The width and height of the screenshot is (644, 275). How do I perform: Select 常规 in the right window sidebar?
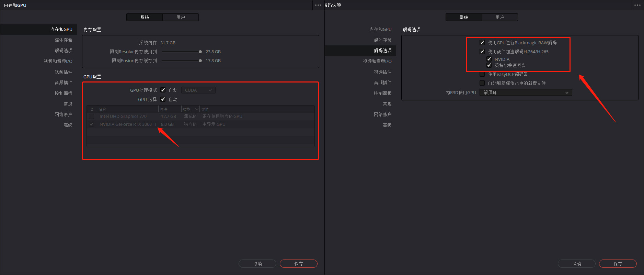(387, 104)
